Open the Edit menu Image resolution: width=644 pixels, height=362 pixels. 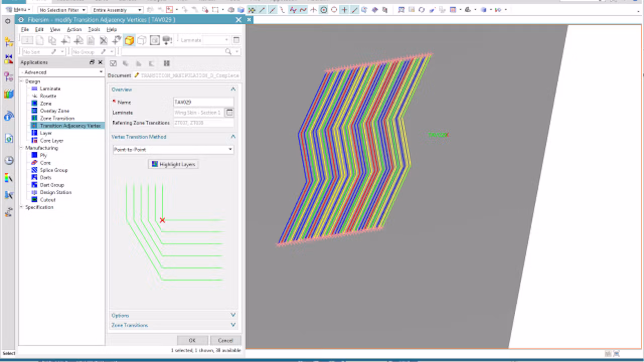39,30
